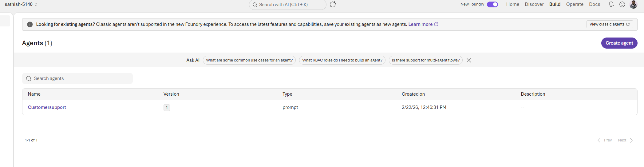This screenshot has width=644, height=167.
Task: Toggle the New Foundry switch
Action: [492, 4]
